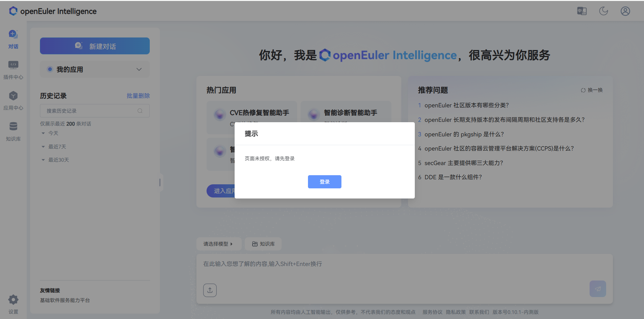644x319 pixels.
Task: Click the 知识库 button above input
Action: coord(263,244)
